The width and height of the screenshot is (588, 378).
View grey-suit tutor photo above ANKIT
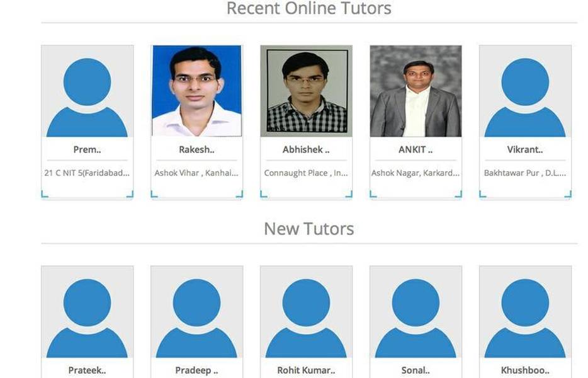(416, 91)
